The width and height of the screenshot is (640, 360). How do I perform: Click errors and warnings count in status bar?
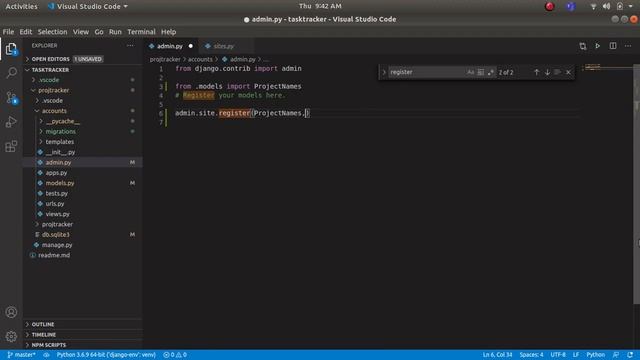(175, 355)
